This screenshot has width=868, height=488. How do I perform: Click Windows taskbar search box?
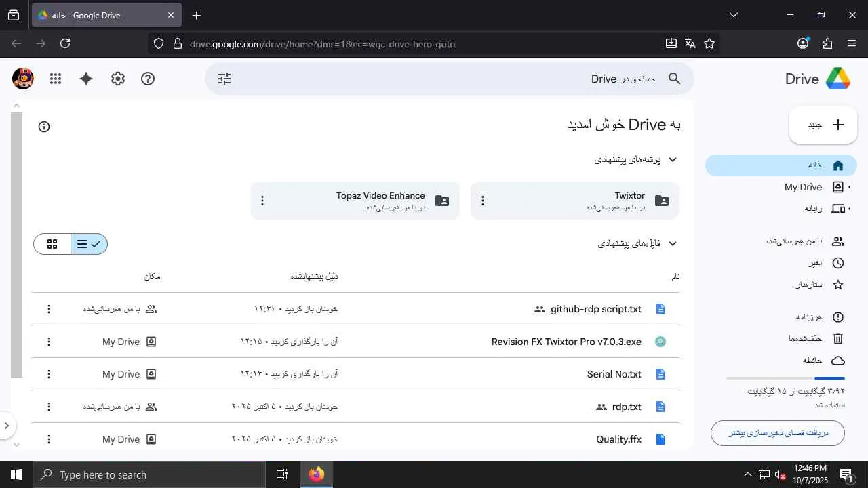pos(149,474)
